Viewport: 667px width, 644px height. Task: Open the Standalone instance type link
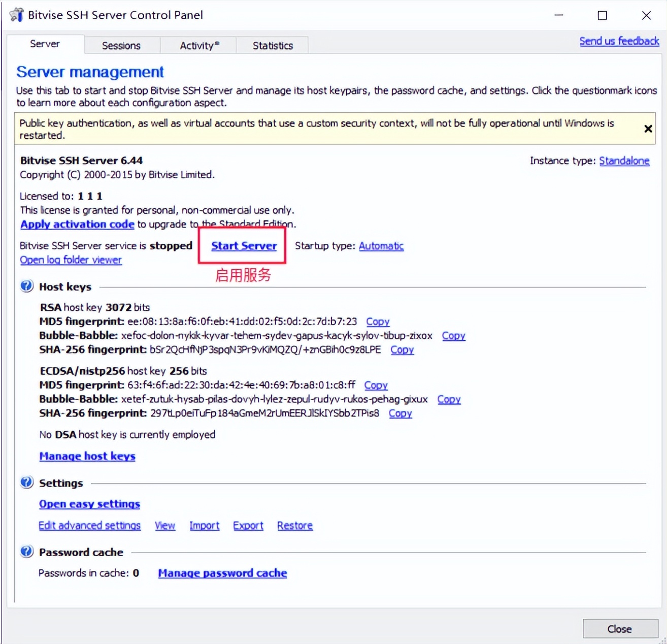click(624, 161)
